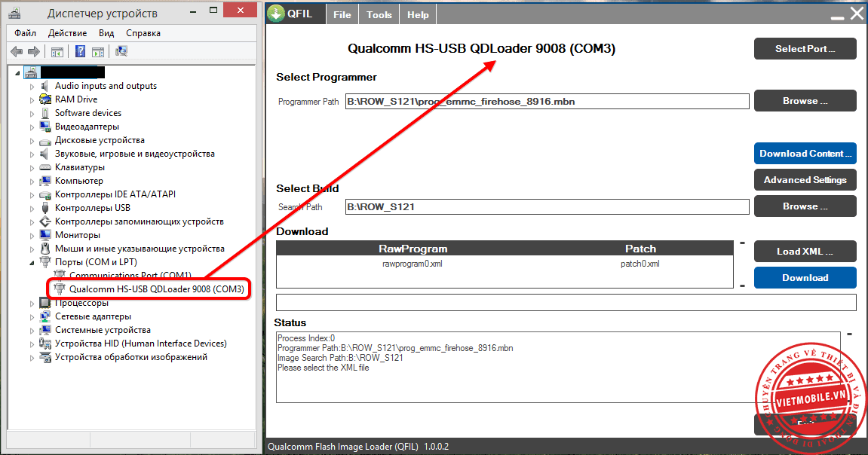This screenshot has width=868, height=455.
Task: Expand the Порты (COM и LPT) tree node
Action: [32, 263]
